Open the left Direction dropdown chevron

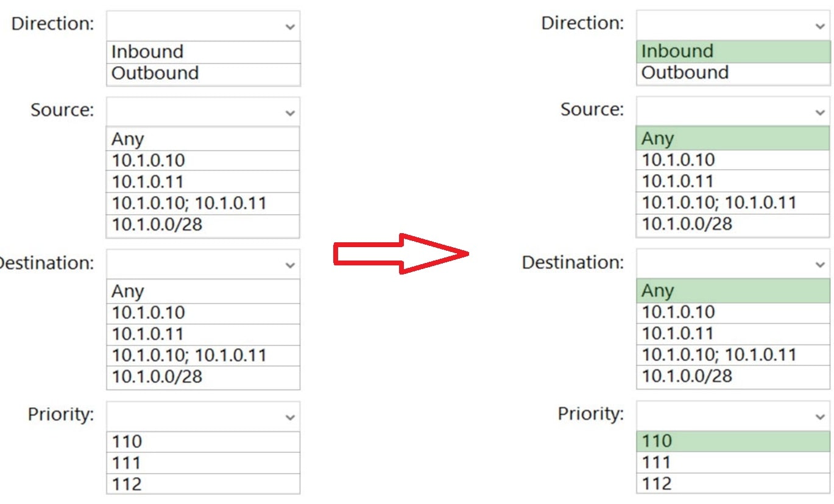(290, 26)
